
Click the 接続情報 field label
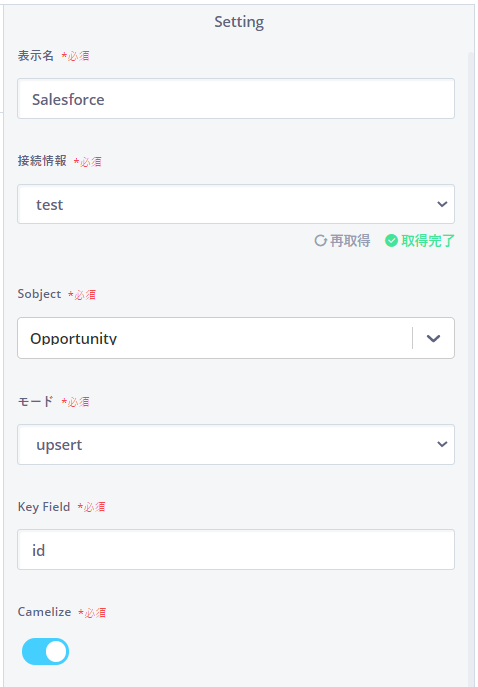pyautogui.click(x=42, y=161)
